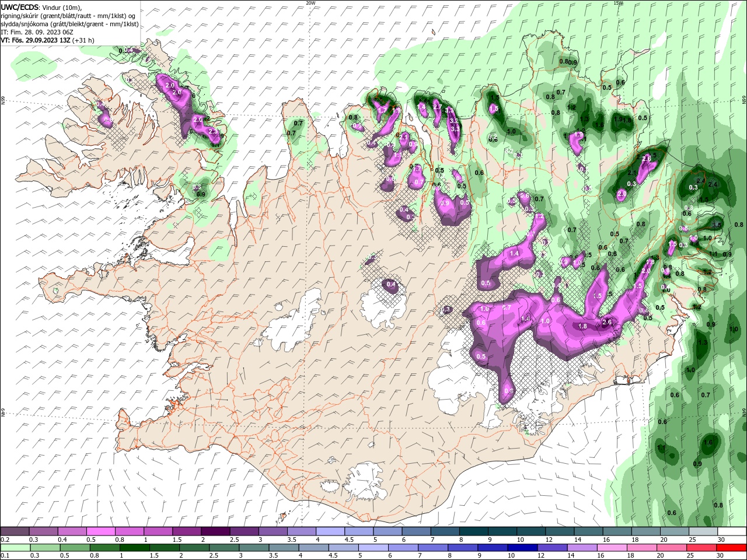
Task: Click the valid time 'VT: Fös. 29.09.2023 13Z'
Action: tap(36, 40)
